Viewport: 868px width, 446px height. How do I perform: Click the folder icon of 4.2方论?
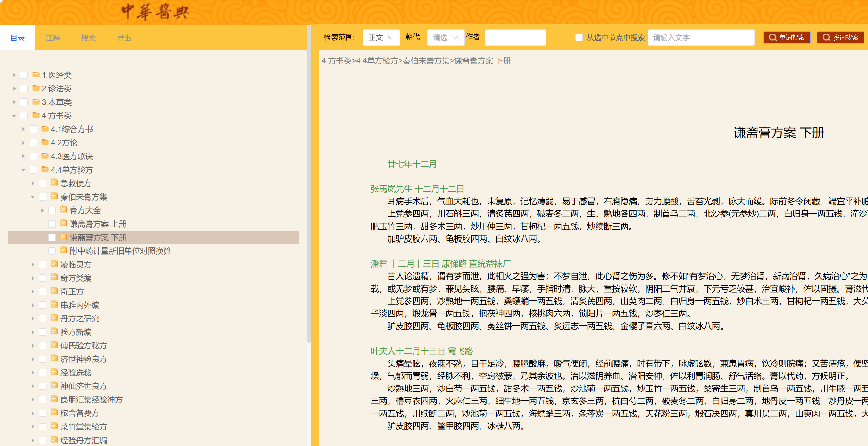click(x=45, y=142)
